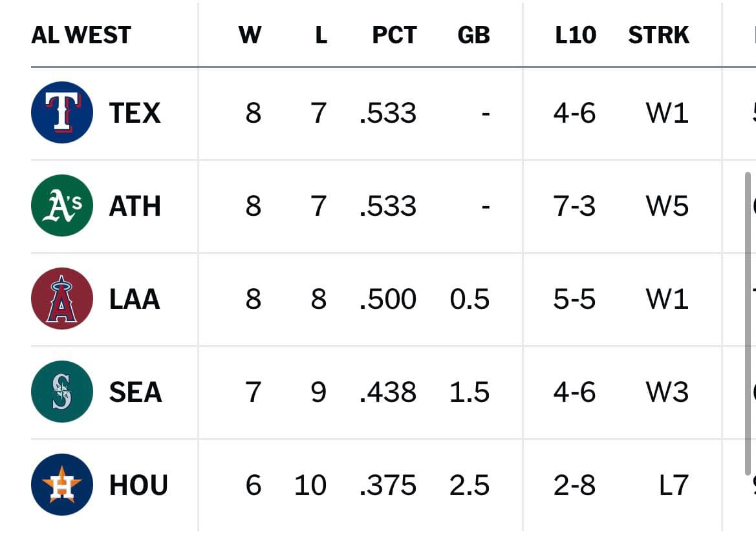Click the Athletics A's team logo
Image resolution: width=756 pixels, height=546 pixels.
coord(61,205)
